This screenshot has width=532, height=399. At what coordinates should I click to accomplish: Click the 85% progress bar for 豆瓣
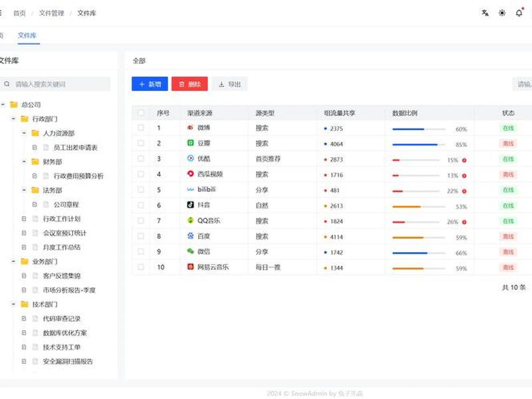419,144
